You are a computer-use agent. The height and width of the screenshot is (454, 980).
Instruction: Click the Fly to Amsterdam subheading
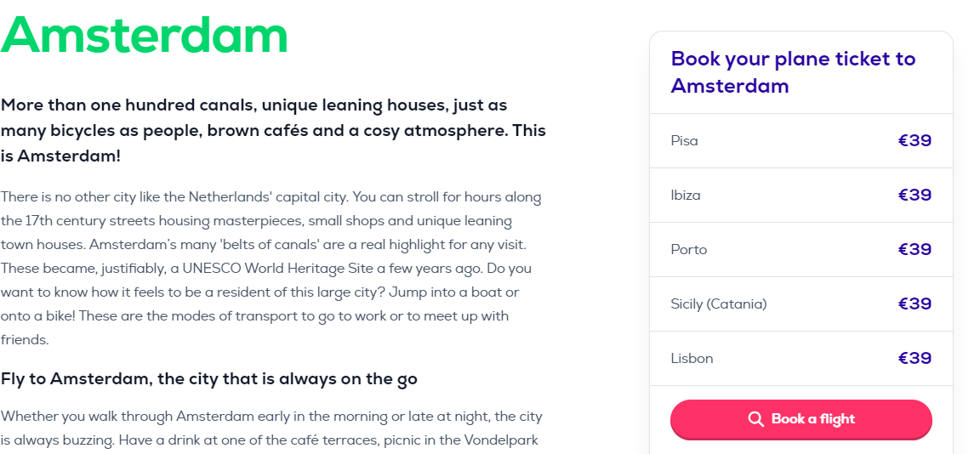coord(208,378)
